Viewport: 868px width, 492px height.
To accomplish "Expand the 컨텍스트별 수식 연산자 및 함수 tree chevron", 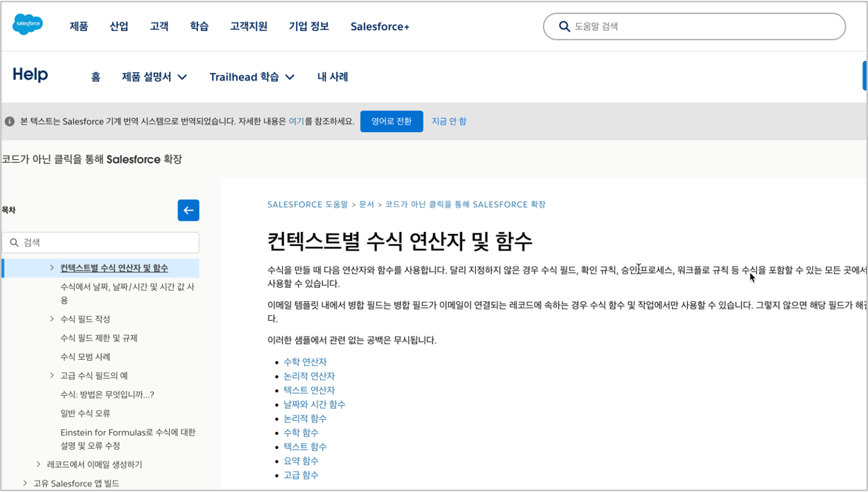I will coord(52,268).
